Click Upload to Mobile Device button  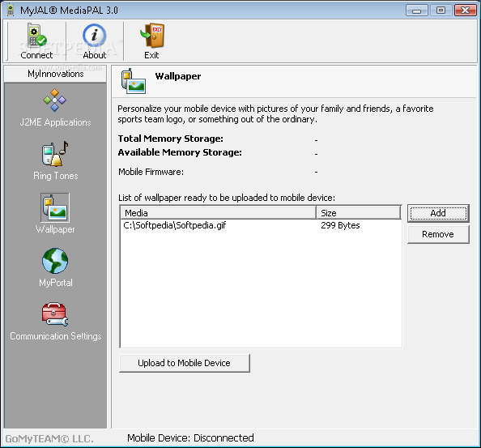click(185, 363)
